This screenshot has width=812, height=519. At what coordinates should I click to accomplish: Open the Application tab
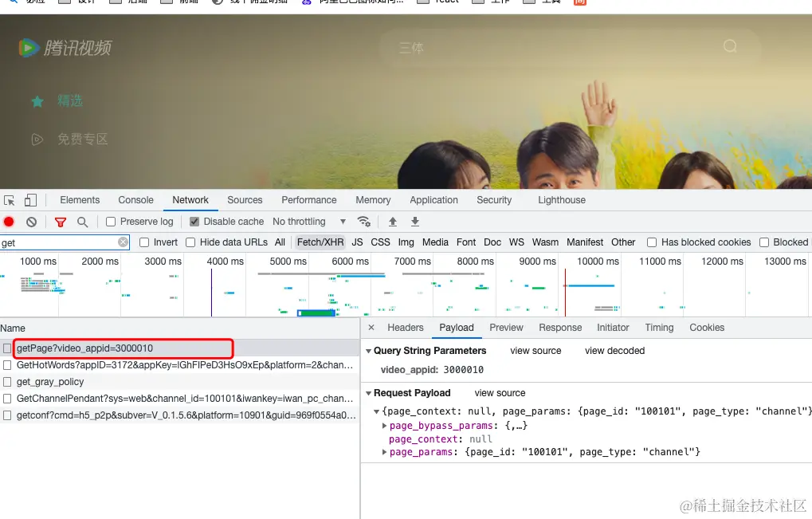click(x=434, y=200)
